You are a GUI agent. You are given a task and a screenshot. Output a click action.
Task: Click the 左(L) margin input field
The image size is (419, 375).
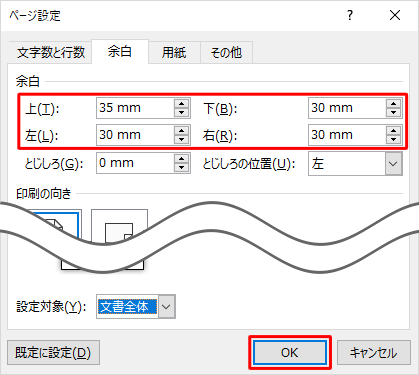click(x=135, y=135)
